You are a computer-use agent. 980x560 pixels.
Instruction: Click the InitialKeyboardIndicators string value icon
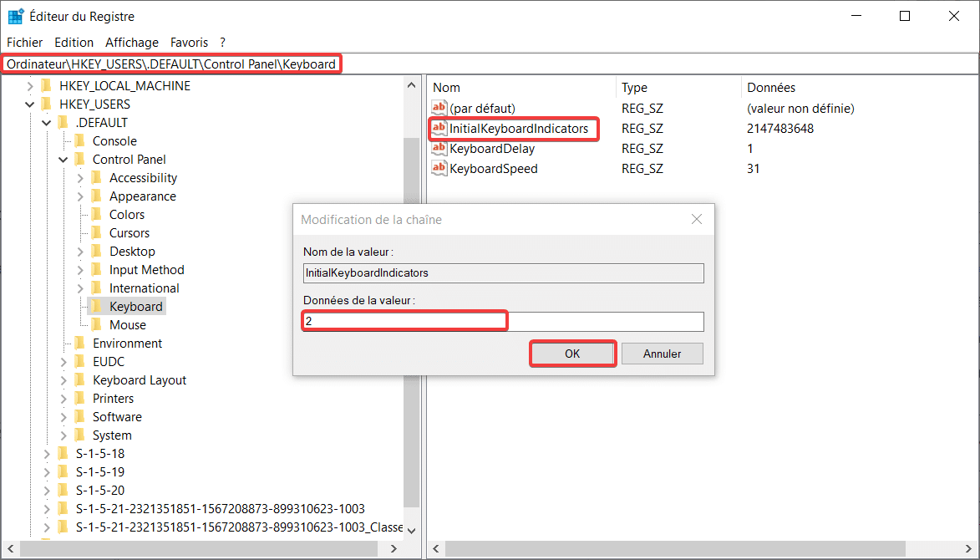439,129
